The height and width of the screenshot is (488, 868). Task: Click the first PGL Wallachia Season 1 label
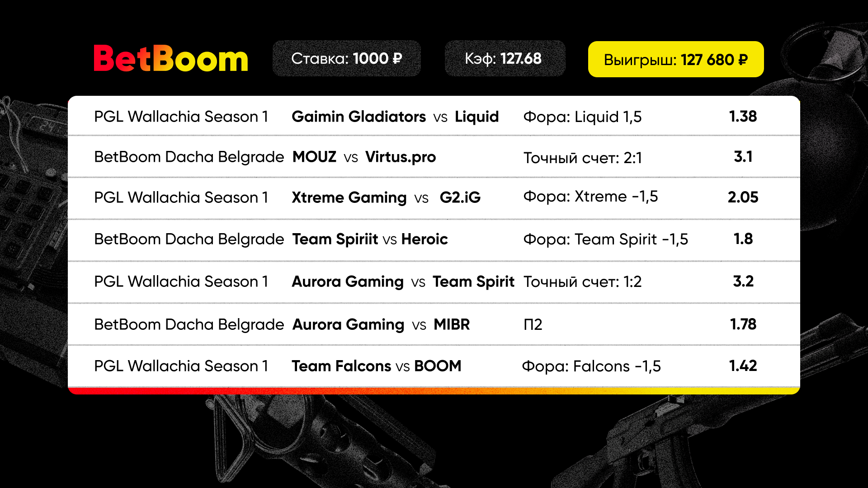click(x=181, y=117)
